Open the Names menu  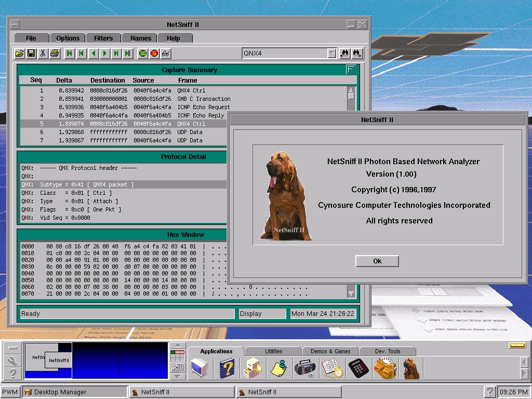point(140,38)
